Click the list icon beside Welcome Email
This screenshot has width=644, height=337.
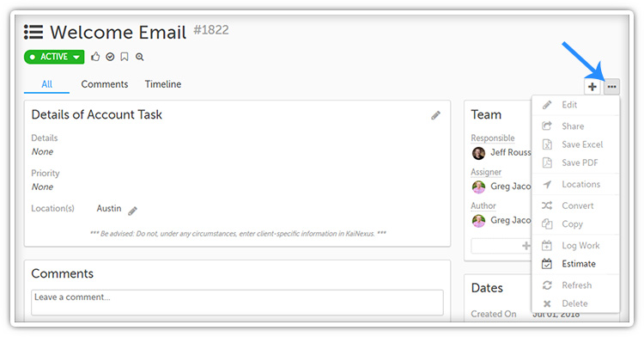(x=33, y=32)
